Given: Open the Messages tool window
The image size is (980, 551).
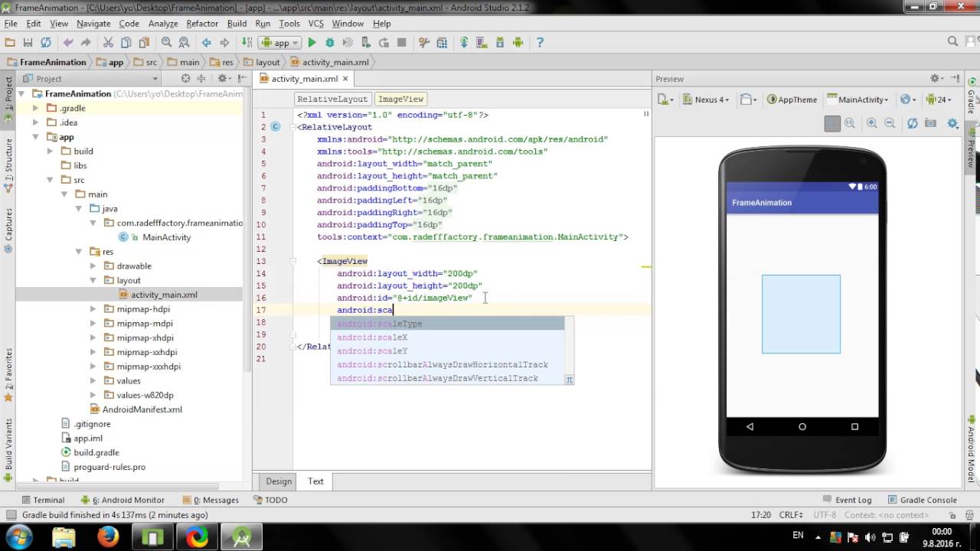Looking at the screenshot, I should [211, 500].
